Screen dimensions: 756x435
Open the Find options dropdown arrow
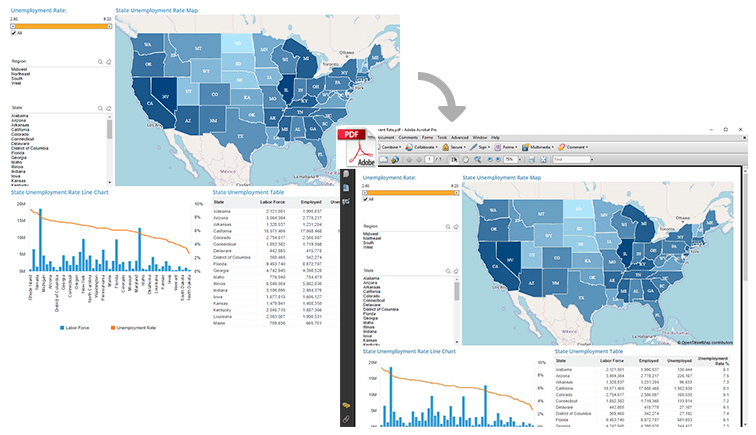pos(592,160)
